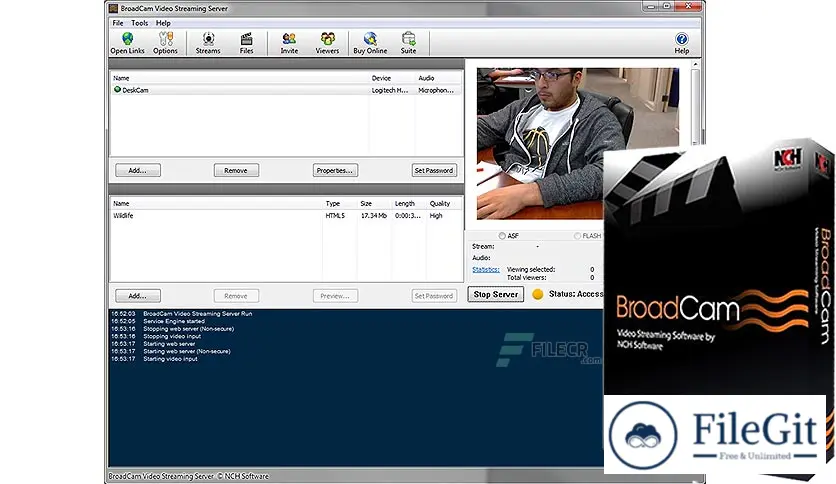Click the Stop Server button

click(496, 294)
